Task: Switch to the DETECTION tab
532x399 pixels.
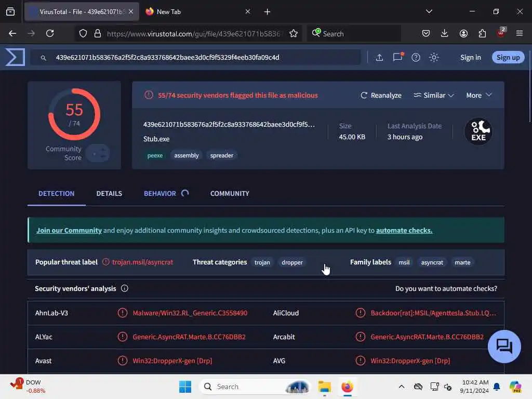Action: [x=56, y=193]
